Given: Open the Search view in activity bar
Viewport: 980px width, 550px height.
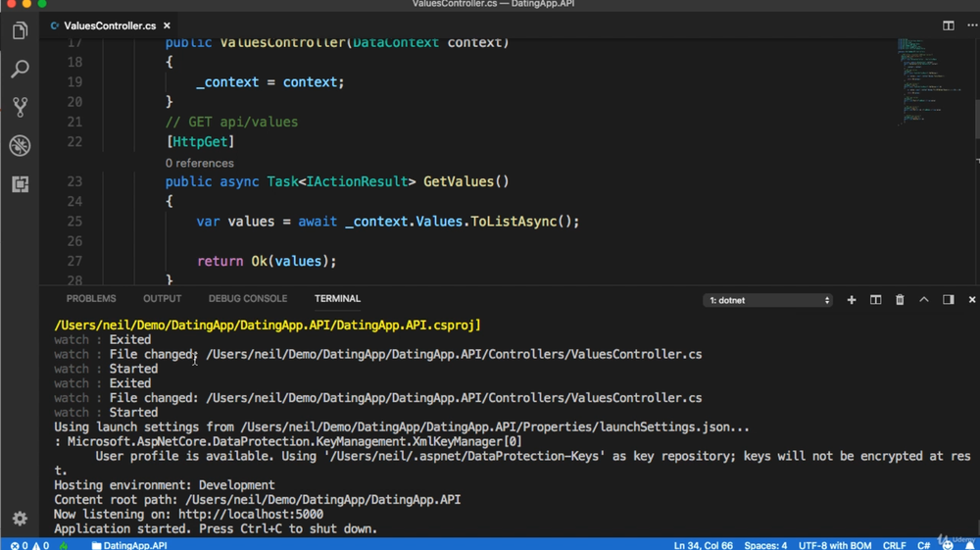Looking at the screenshot, I should coord(20,68).
